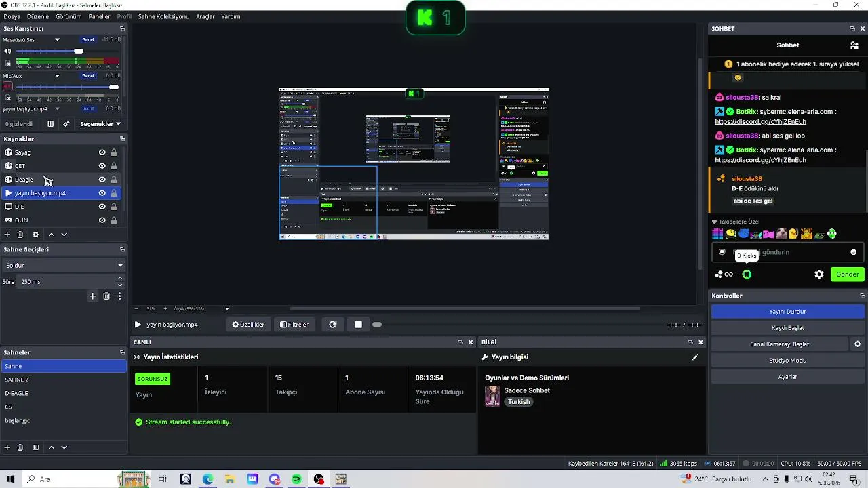The height and width of the screenshot is (488, 868).
Task: Open scene filters icon in Sahneler
Action: click(35, 447)
